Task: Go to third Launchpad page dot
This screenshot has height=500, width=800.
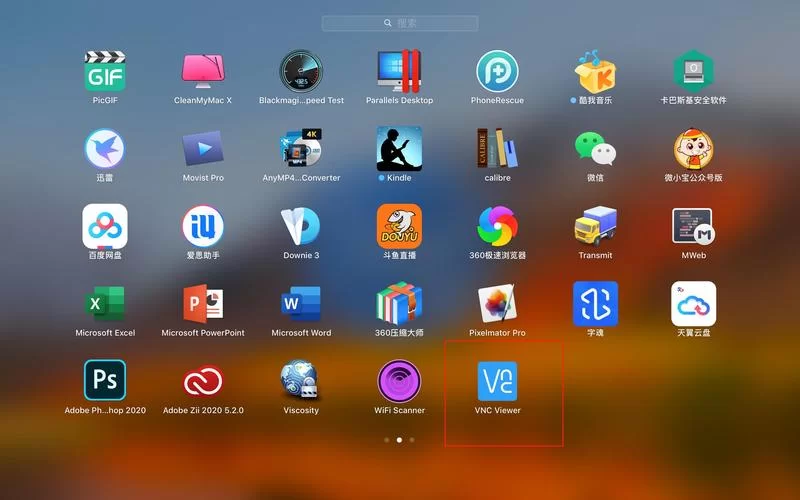Action: (x=412, y=440)
